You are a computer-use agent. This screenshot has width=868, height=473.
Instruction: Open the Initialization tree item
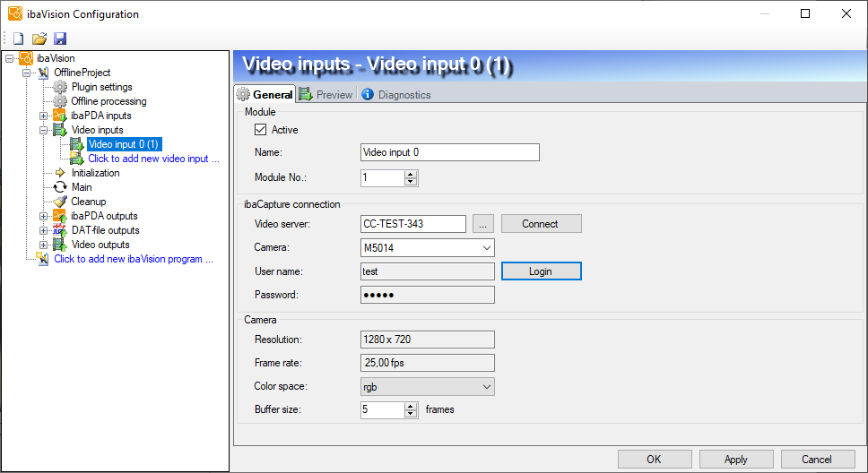(95, 173)
